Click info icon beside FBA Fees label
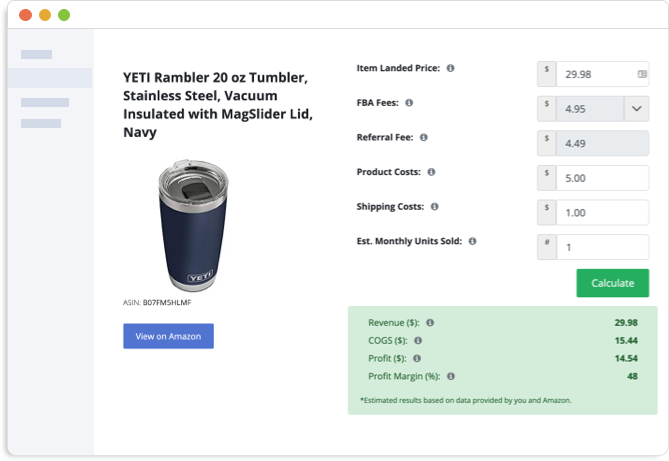 point(409,103)
